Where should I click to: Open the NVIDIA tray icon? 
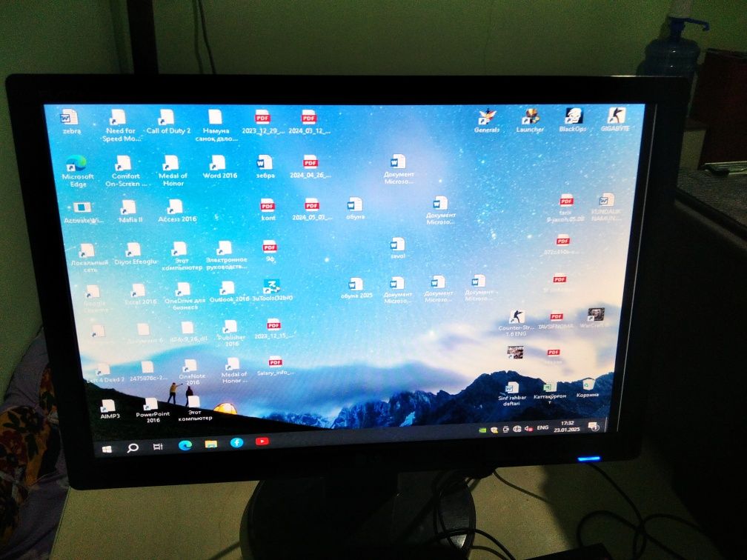[x=482, y=430]
